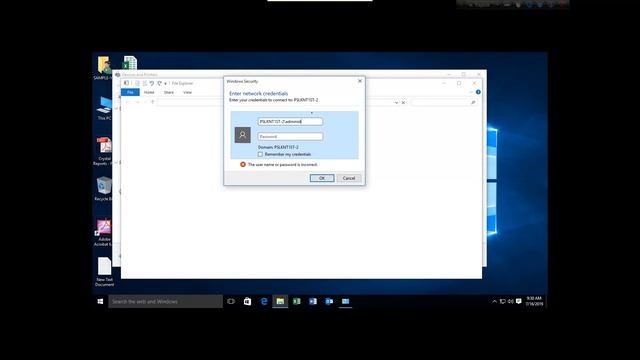Viewport: 640px width, 360px height.
Task: Click into the username input field
Action: 290,122
